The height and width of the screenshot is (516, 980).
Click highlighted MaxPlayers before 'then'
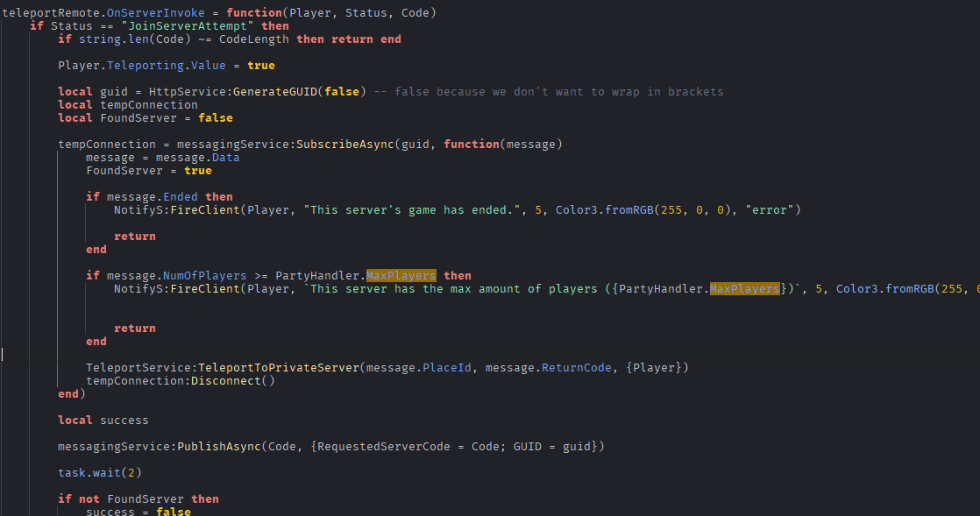(401, 275)
